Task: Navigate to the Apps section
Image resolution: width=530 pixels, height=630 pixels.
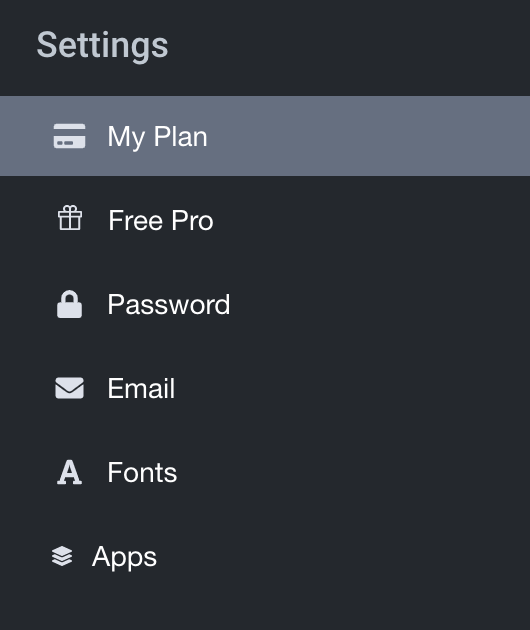Action: point(265,556)
